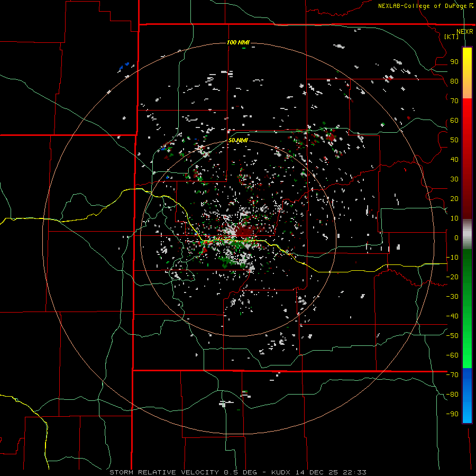Click the '0' value on the velocity scale
Screen dimensions: 476x476
[x=456, y=237]
